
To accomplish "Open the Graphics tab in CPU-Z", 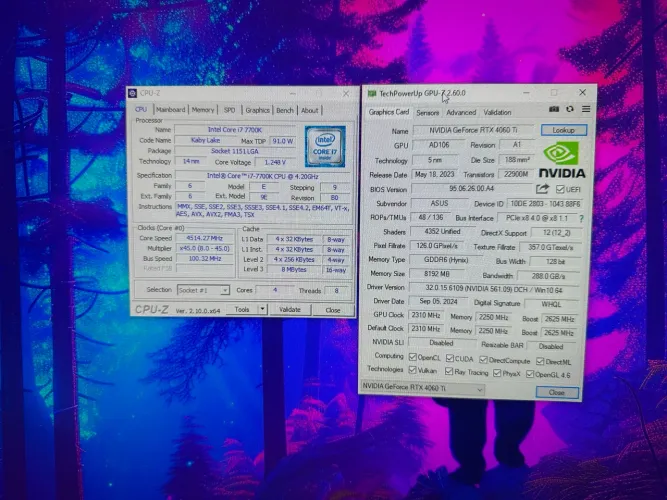I will pos(257,110).
